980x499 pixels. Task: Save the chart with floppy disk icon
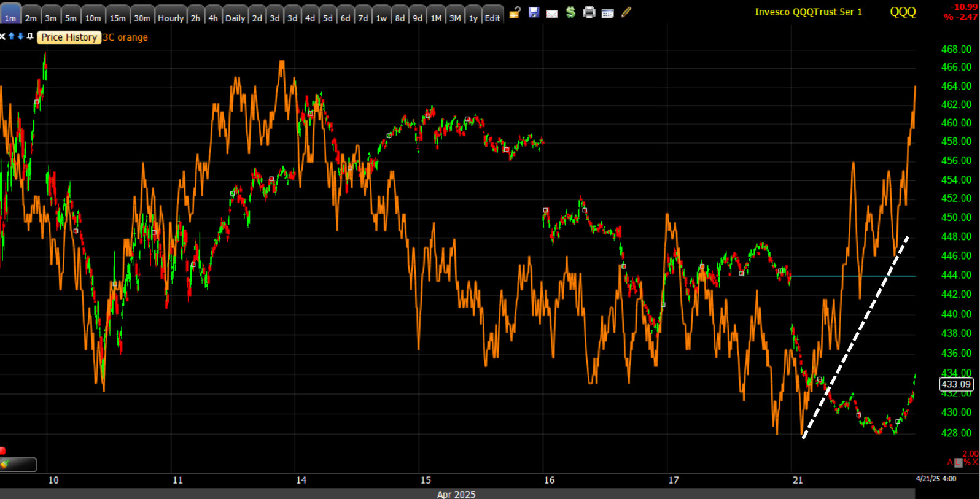pyautogui.click(x=534, y=12)
